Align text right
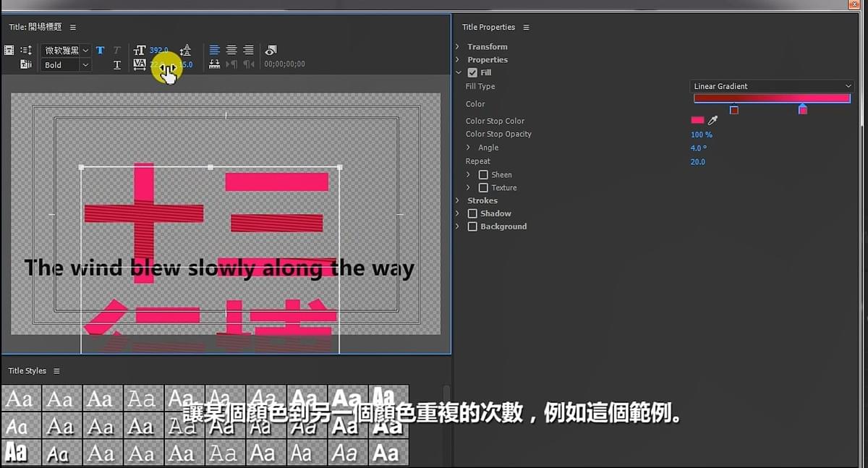The width and height of the screenshot is (868, 468). pyautogui.click(x=248, y=51)
